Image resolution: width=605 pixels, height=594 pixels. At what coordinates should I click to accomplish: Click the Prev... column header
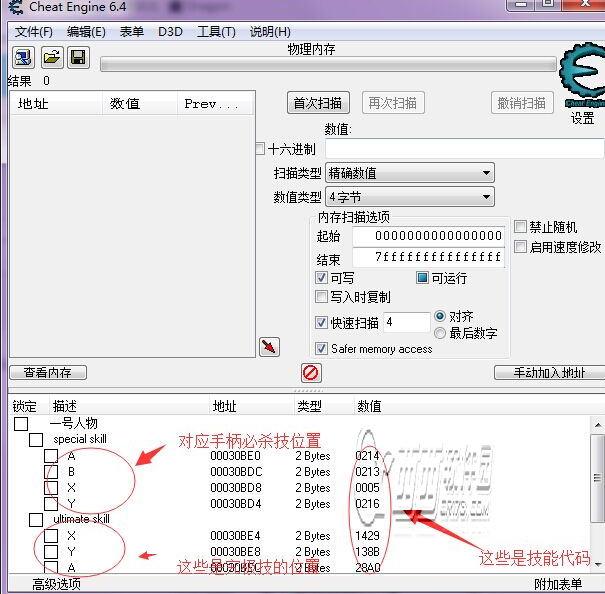[215, 103]
